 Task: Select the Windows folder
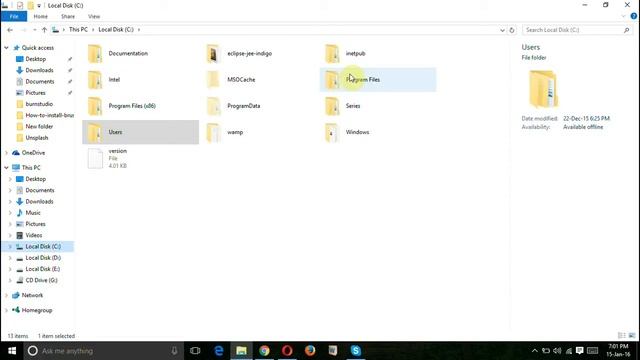point(378,132)
